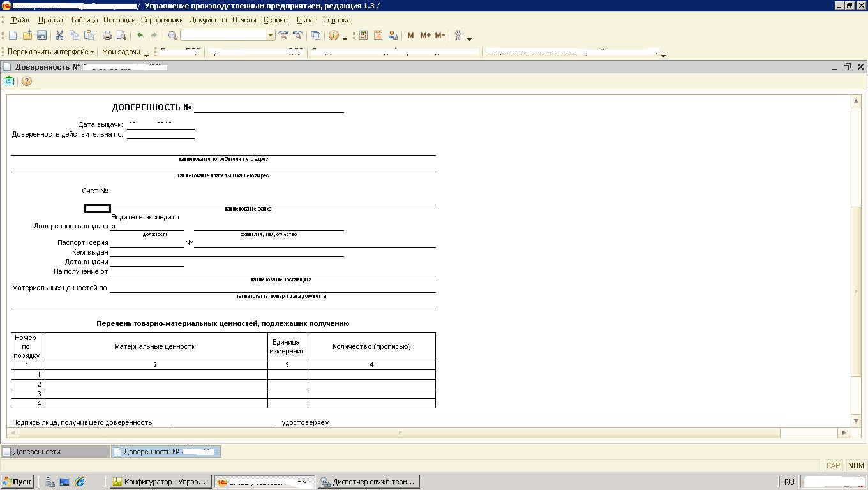Click the M- memory subtract button

coord(440,36)
